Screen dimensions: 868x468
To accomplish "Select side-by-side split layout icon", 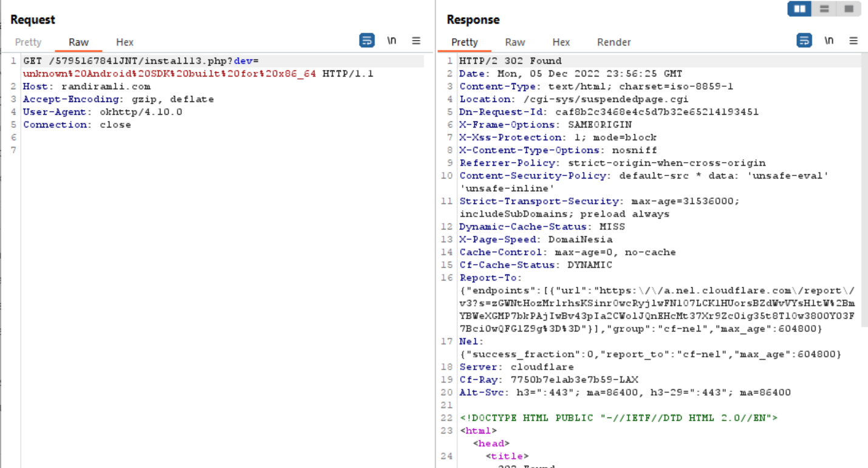I will [800, 9].
